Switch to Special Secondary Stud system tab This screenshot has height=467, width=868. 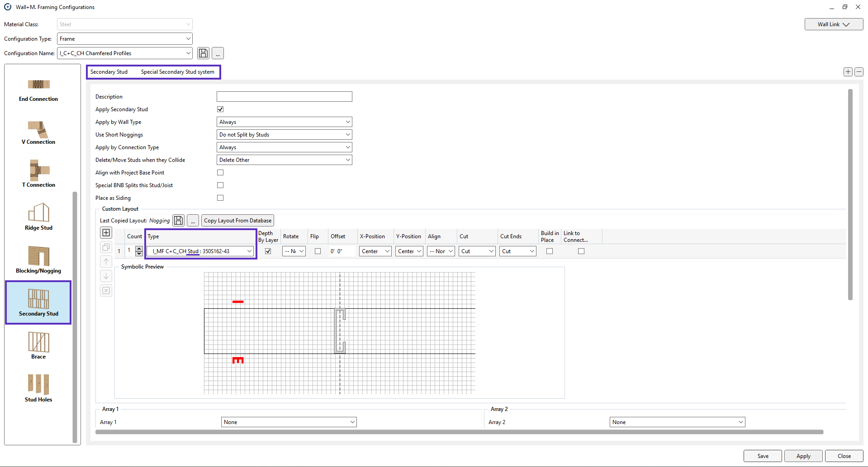[177, 72]
